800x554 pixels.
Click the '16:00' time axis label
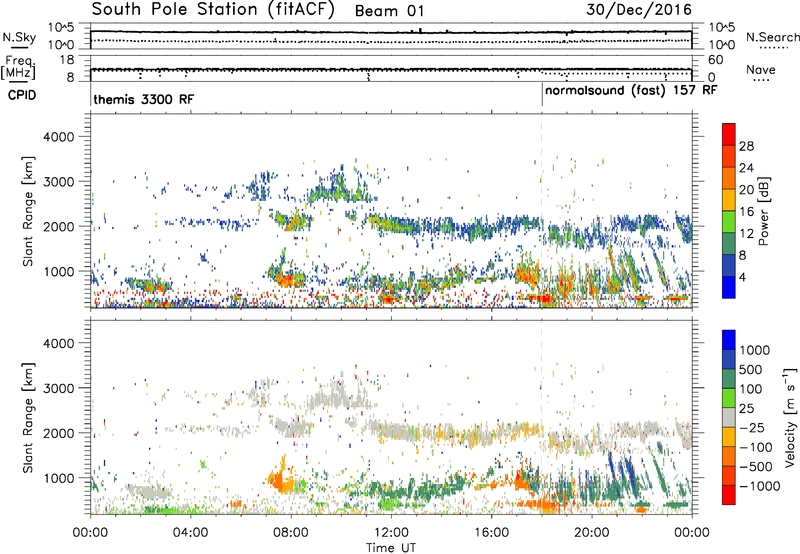click(x=492, y=533)
